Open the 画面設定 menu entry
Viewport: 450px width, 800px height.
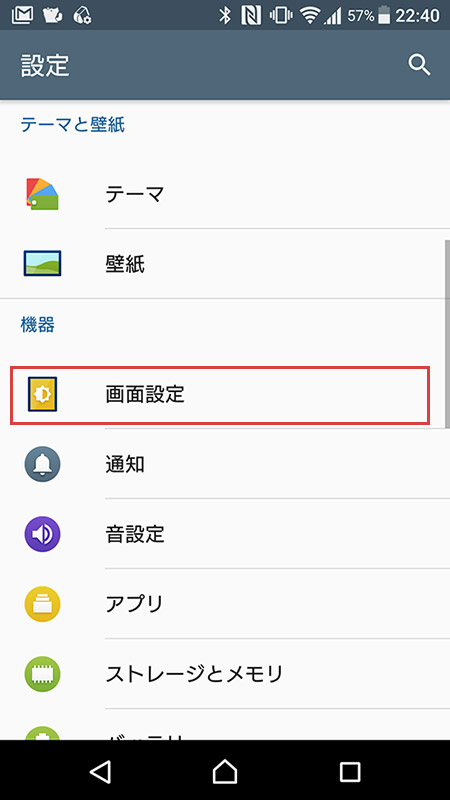tap(220, 395)
